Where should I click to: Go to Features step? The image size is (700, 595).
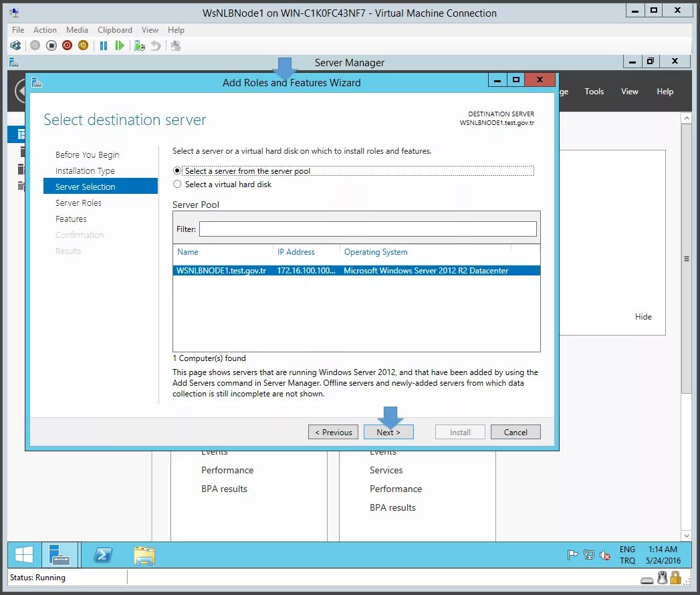tap(71, 219)
